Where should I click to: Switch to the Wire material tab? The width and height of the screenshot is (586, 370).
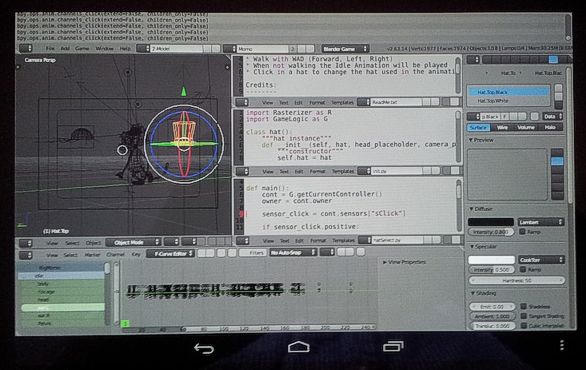(x=502, y=127)
